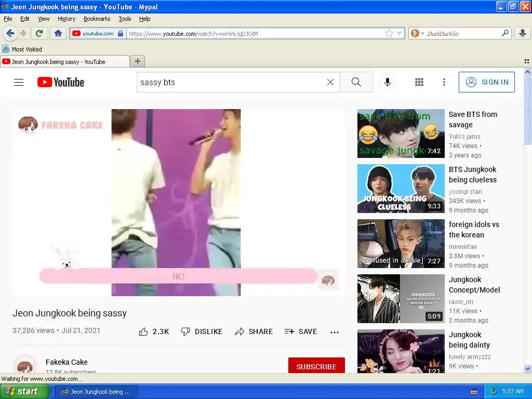This screenshot has width=532, height=399.
Task: Click the system tray icon beside the clock
Action: 494,392
